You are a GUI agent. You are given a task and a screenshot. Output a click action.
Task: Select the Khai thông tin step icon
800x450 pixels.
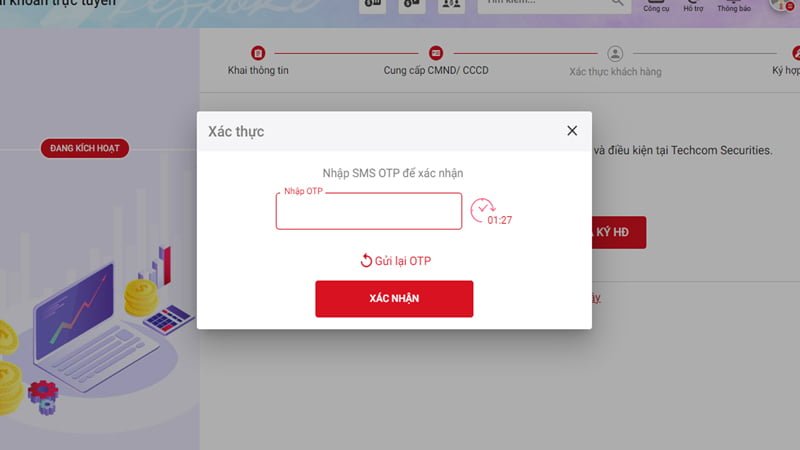pos(258,53)
